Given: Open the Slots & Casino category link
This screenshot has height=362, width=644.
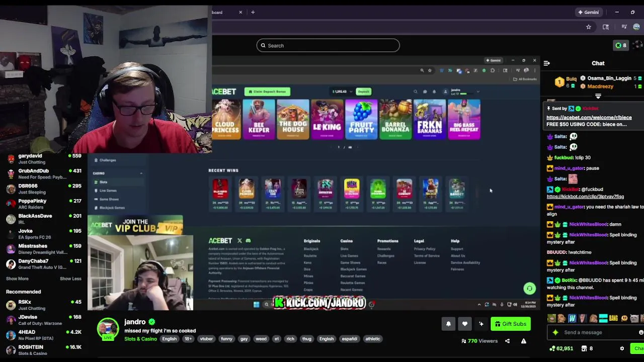Looking at the screenshot, I should point(140,339).
